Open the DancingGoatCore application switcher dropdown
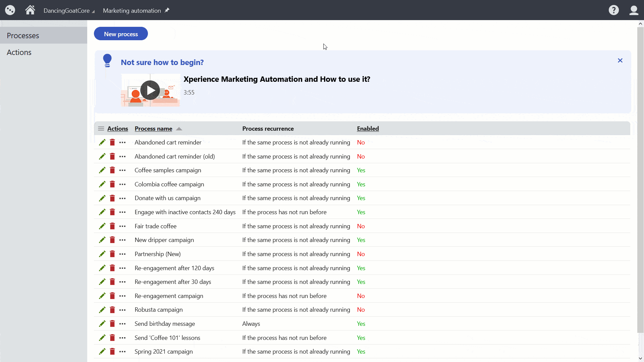 tap(69, 10)
